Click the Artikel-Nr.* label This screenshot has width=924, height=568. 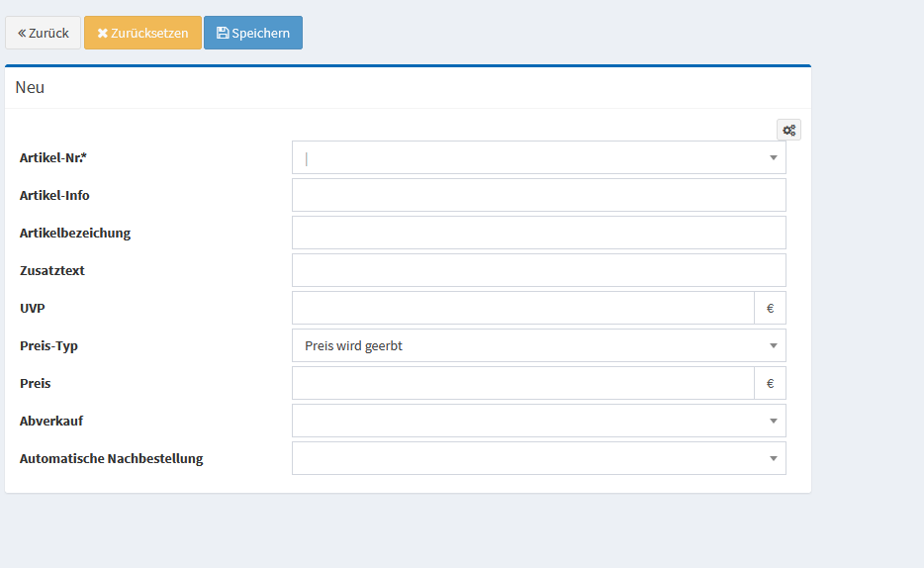coord(60,158)
